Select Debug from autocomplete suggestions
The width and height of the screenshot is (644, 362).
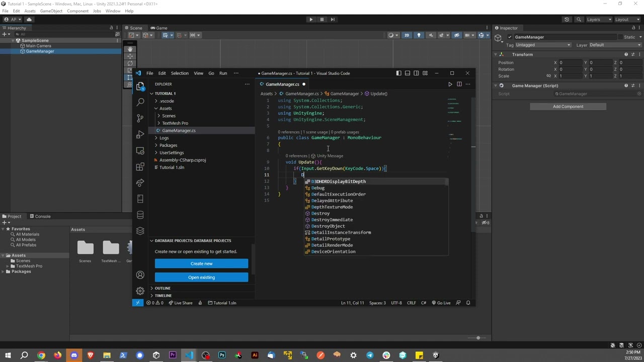tap(318, 188)
